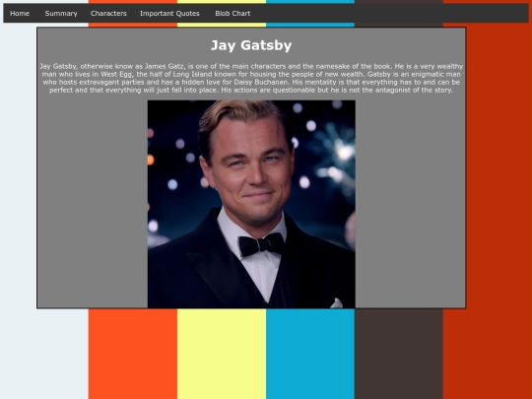Image resolution: width=532 pixels, height=399 pixels.
Task: Open the Blob Chart page
Action: click(x=233, y=14)
